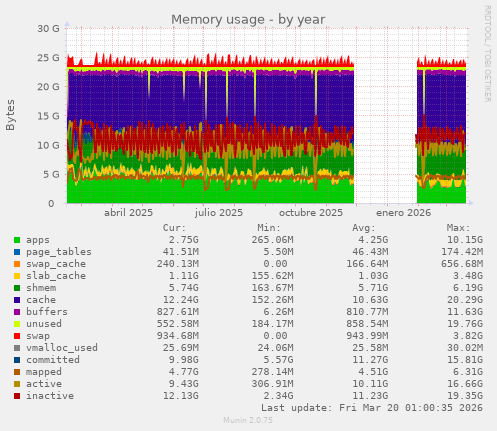Screen dimensions: 497x431
Task: Click the 'Munin 2.0.75' footer text
Action: (248, 420)
